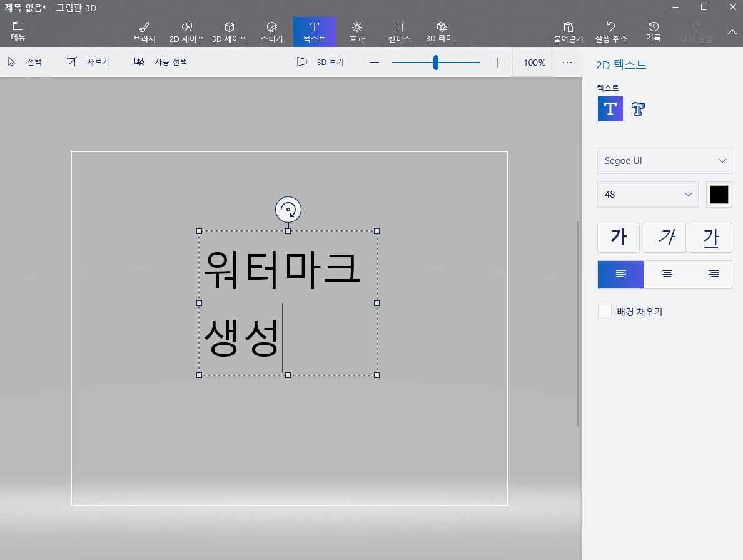Image resolution: width=743 pixels, height=560 pixels.
Task: Enable the 배경 채우기 checkbox
Action: pyautogui.click(x=605, y=312)
